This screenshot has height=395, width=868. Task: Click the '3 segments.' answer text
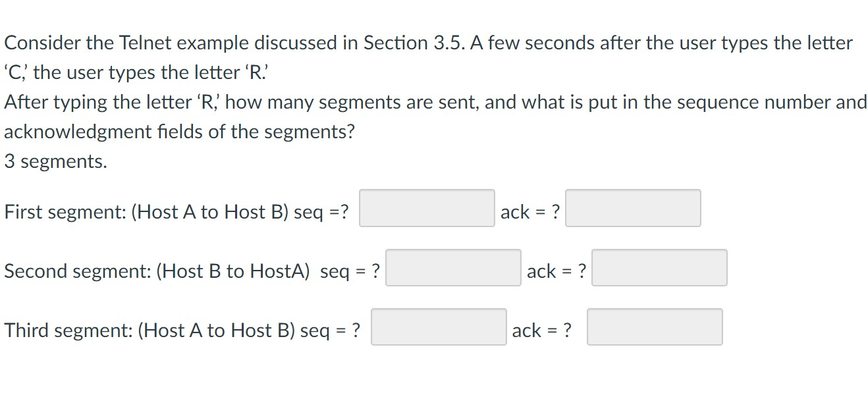tap(55, 161)
